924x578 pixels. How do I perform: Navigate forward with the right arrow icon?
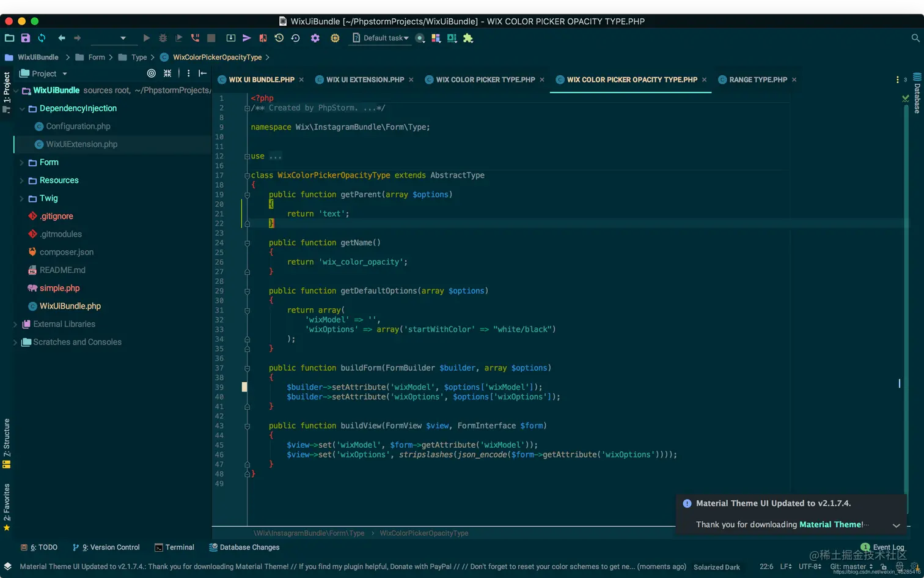78,38
